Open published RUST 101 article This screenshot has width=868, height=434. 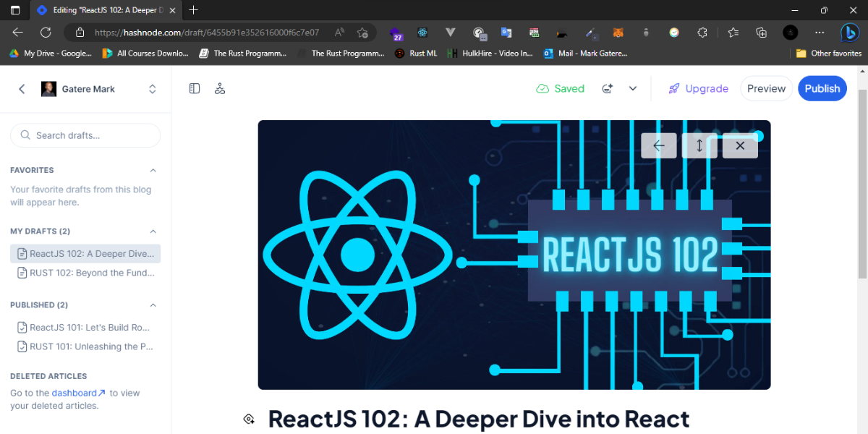coord(85,346)
